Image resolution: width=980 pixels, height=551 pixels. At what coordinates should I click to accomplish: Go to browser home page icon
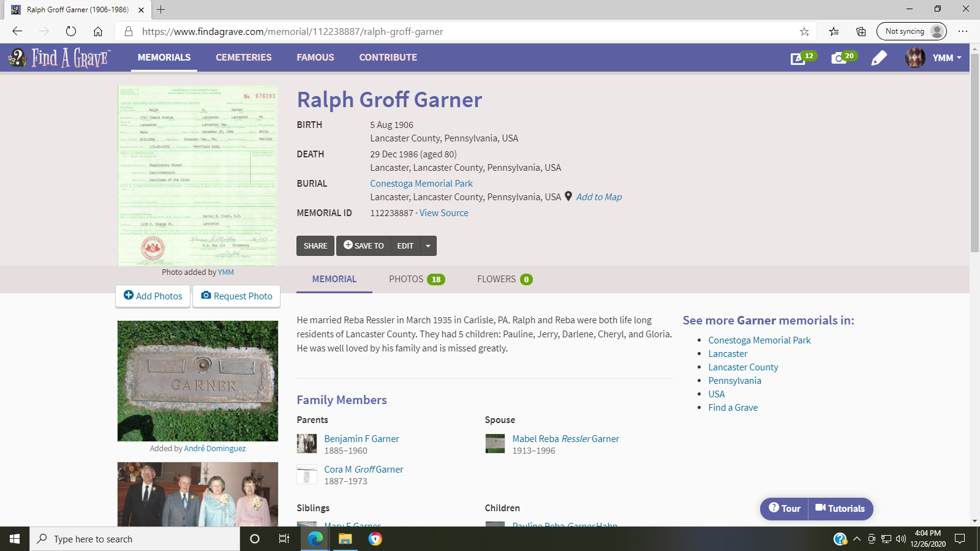(98, 31)
